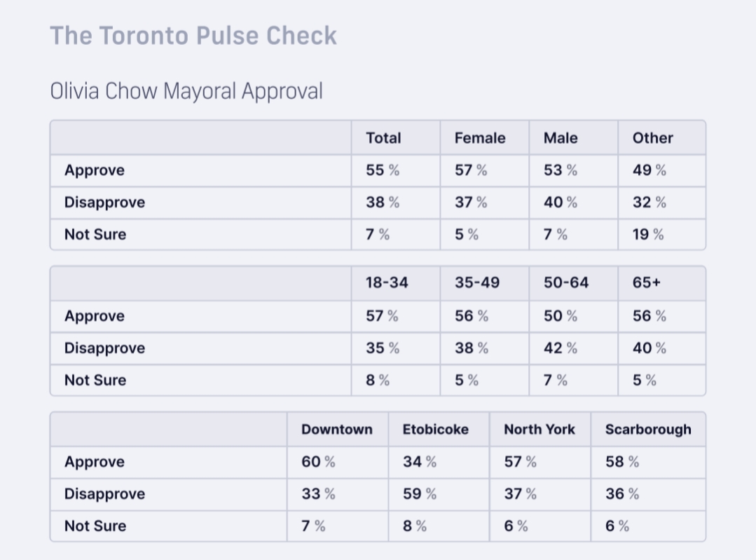The image size is (756, 560).
Task: Select Scarborough's 58 % Approve value
Action: coord(622,462)
